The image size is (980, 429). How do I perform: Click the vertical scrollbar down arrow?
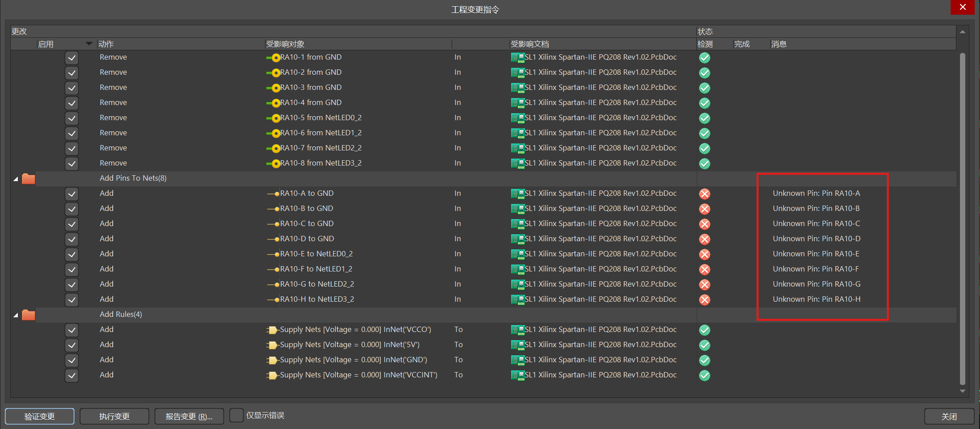tap(963, 391)
